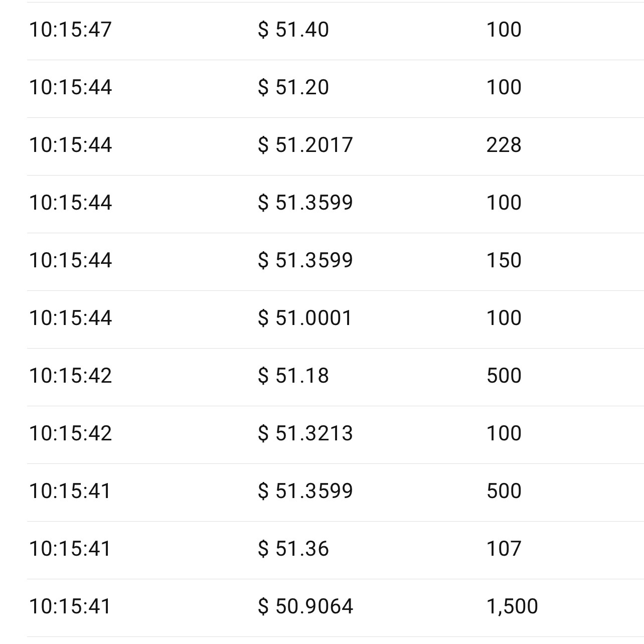Click the 228 share volume
644x644 pixels.
504,145
